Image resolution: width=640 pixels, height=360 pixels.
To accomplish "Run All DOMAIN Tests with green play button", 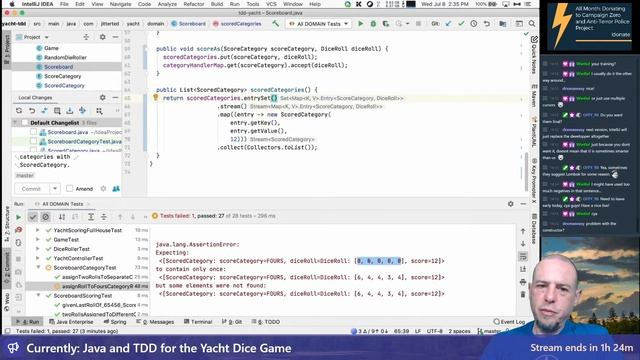I will pyautogui.click(x=360, y=24).
